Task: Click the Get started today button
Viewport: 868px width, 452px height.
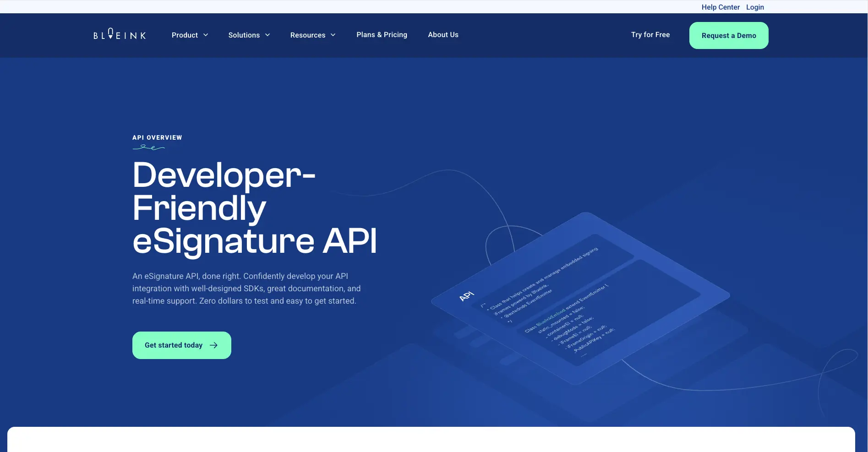Action: point(182,345)
